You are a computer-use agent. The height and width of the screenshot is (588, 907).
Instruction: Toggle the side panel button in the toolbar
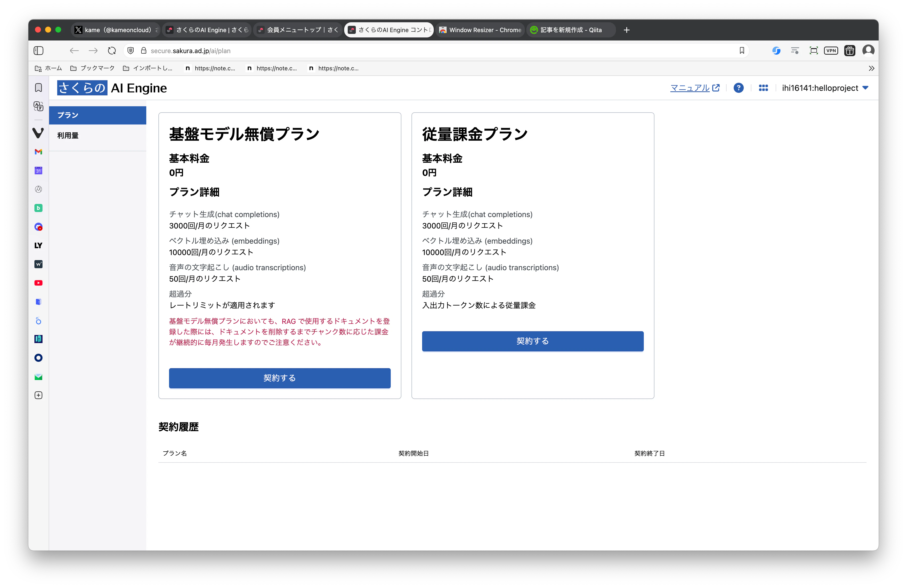click(x=38, y=51)
